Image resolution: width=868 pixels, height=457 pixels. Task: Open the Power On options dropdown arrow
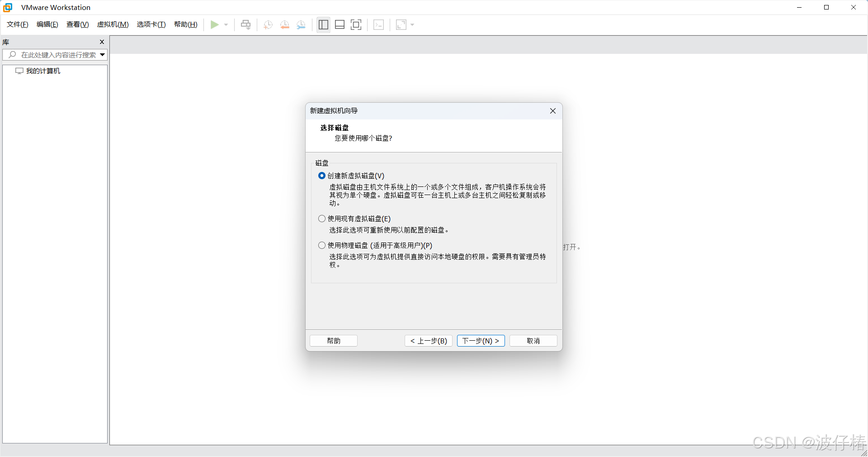226,25
